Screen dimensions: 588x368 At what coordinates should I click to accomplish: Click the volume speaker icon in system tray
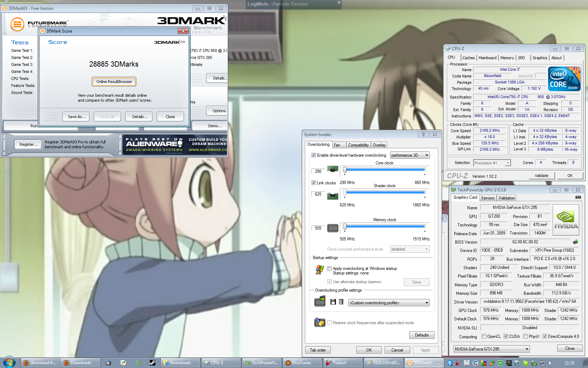point(551,363)
